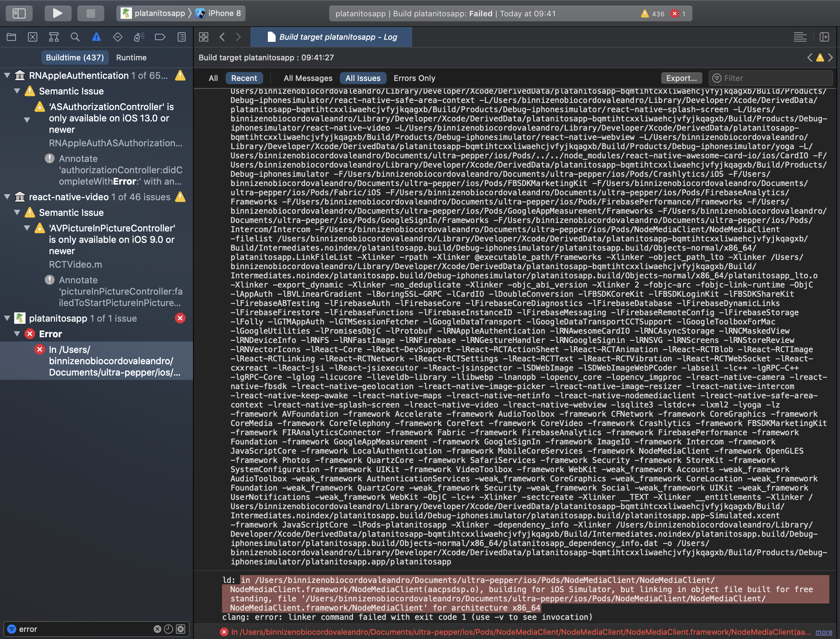Collapse the platanitosapp Error disclosure triangle
Screen dimensions: 840x639
pyautogui.click(x=17, y=334)
